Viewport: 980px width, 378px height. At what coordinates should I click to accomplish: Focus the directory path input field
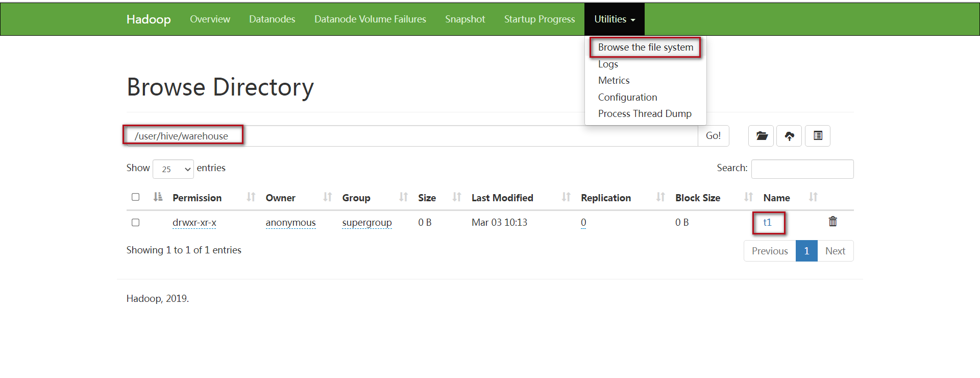coord(412,136)
